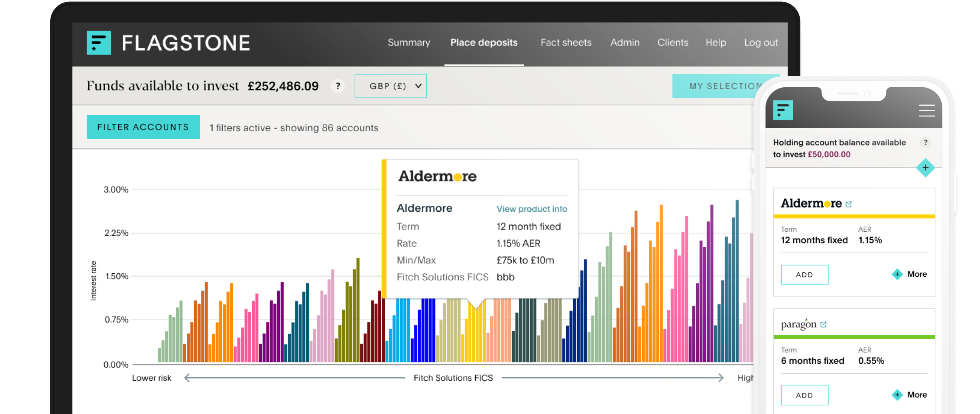Viewport: 980px width, 414px height.
Task: Open paragon external link icon on phone
Action: [823, 324]
